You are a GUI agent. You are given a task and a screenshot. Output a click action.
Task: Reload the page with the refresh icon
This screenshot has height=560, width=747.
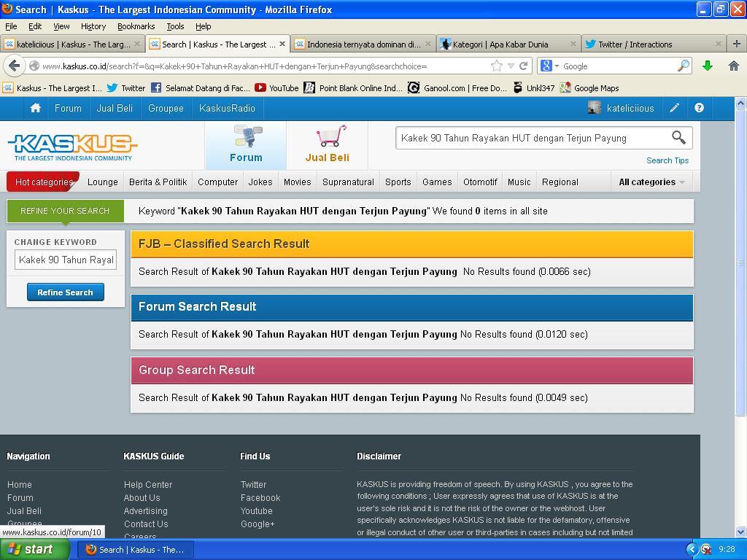(x=524, y=66)
